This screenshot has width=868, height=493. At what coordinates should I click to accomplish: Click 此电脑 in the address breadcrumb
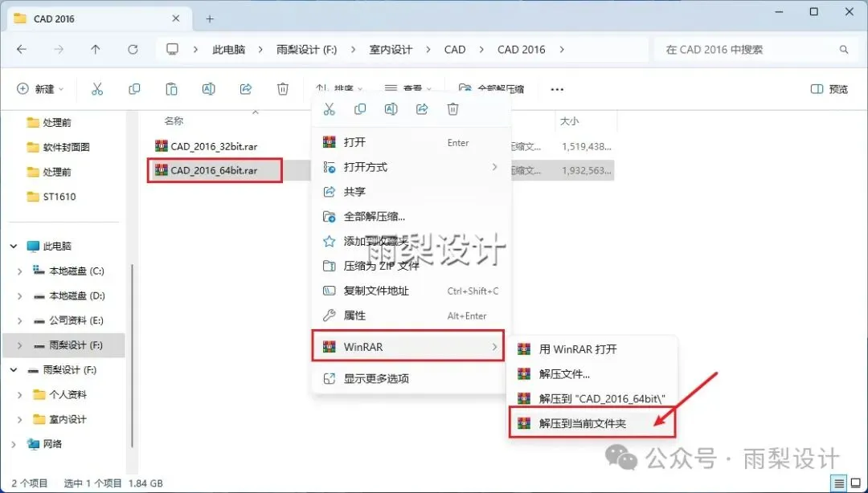[x=228, y=50]
